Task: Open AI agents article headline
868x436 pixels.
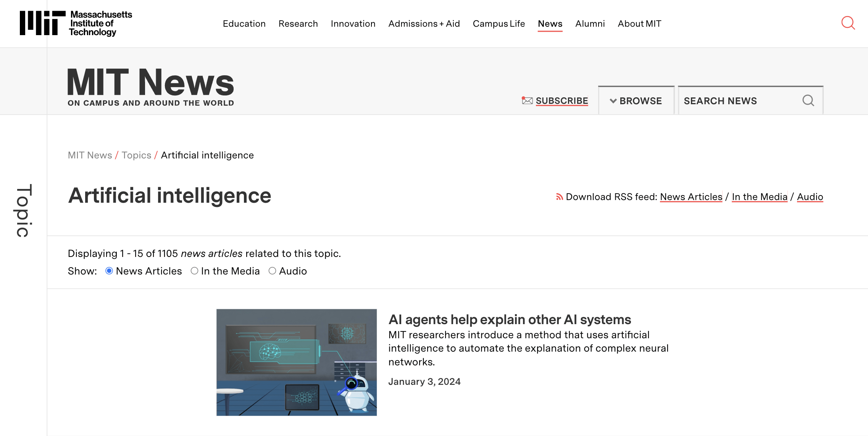Action: click(509, 320)
